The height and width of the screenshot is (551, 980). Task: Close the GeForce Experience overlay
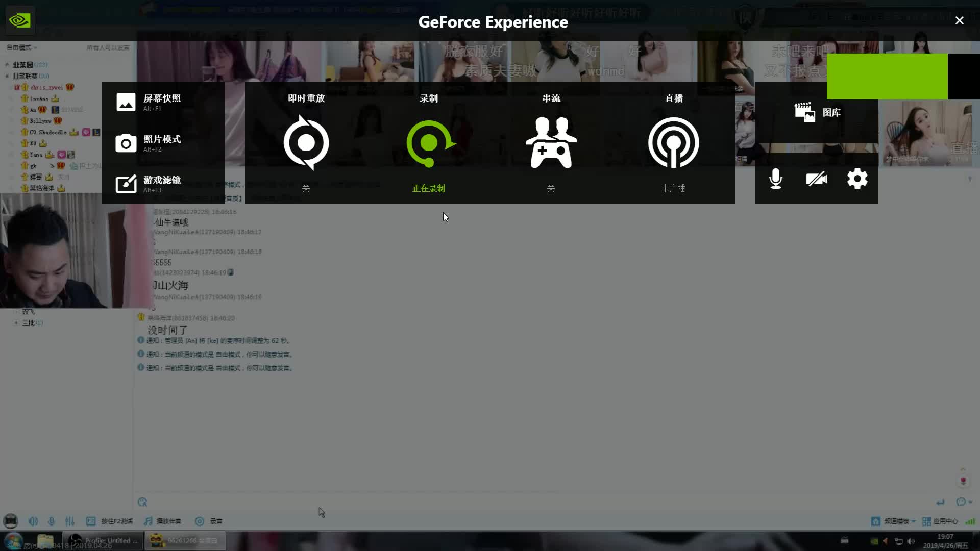(x=960, y=20)
